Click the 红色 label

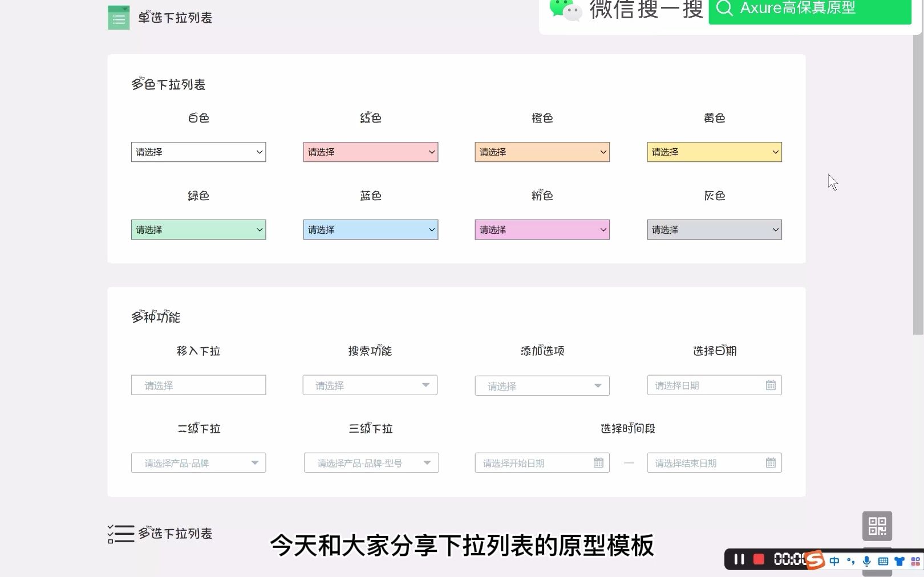(371, 118)
